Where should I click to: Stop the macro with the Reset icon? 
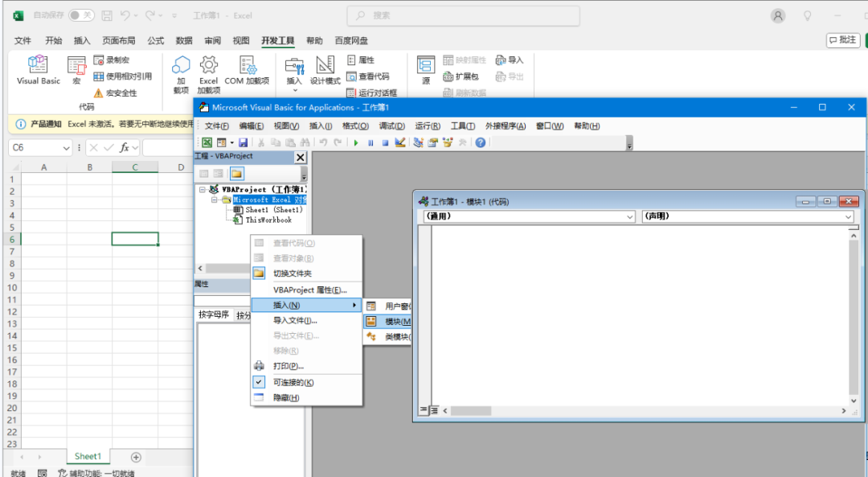click(x=387, y=142)
